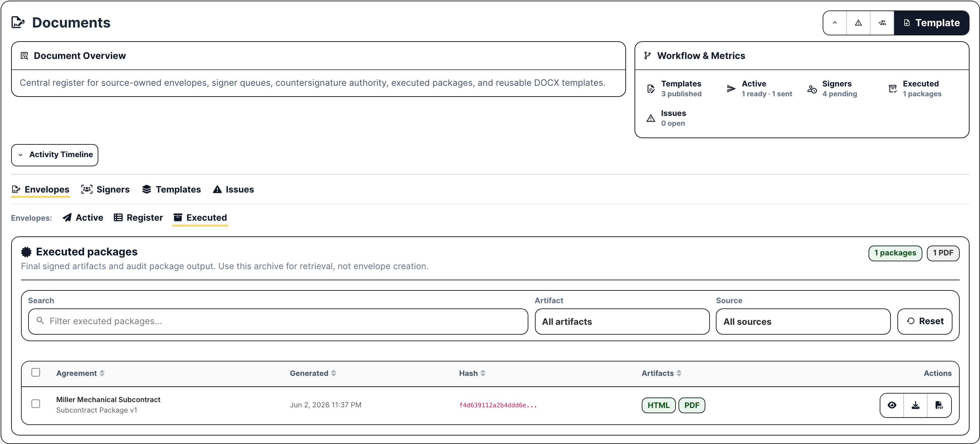Sort by Agreement column

click(80, 373)
